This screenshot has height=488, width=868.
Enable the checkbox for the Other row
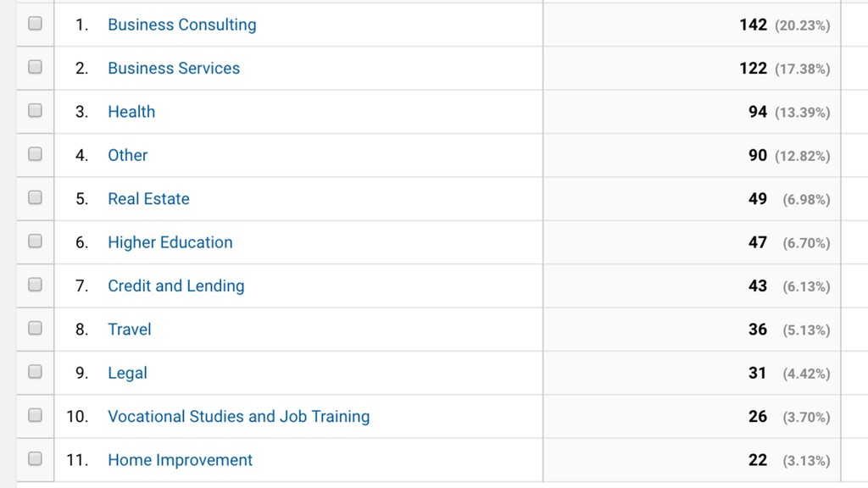(x=35, y=154)
